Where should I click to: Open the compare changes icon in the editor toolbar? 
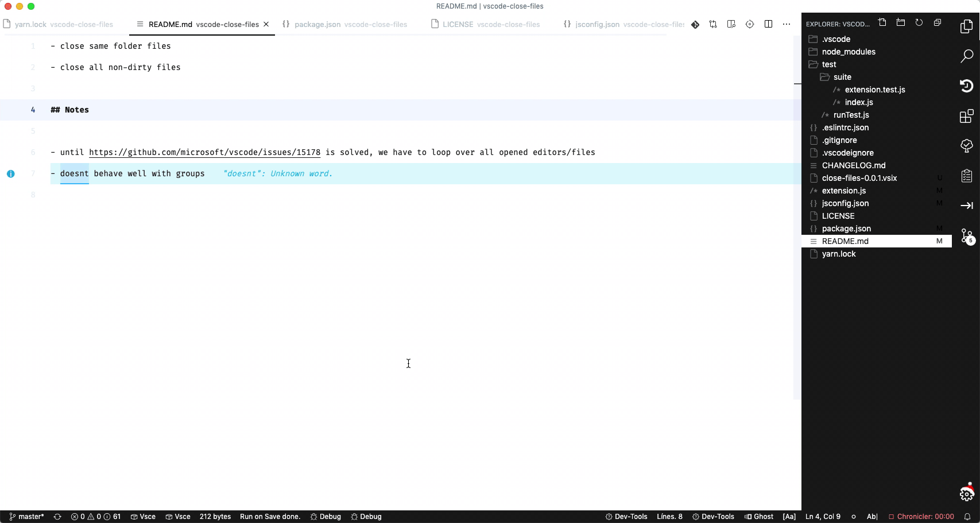pos(713,24)
